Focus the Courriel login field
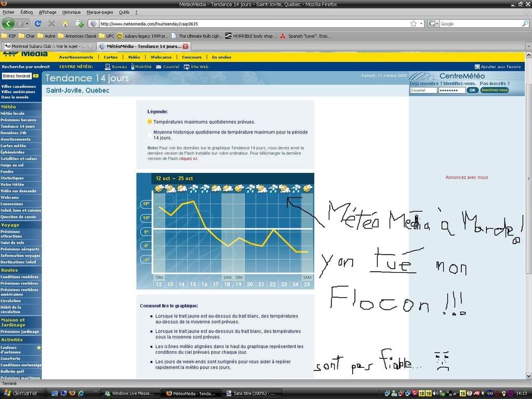 (x=423, y=90)
